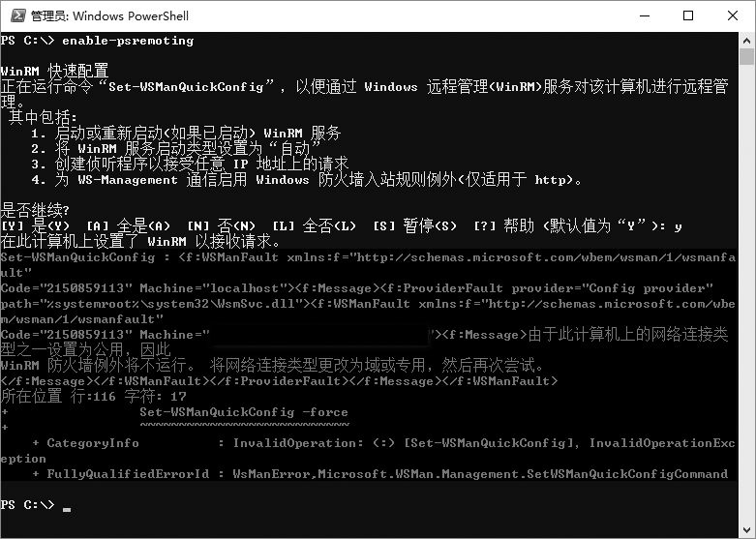Click the WinRM 快速配置 heading line

[x=54, y=72]
